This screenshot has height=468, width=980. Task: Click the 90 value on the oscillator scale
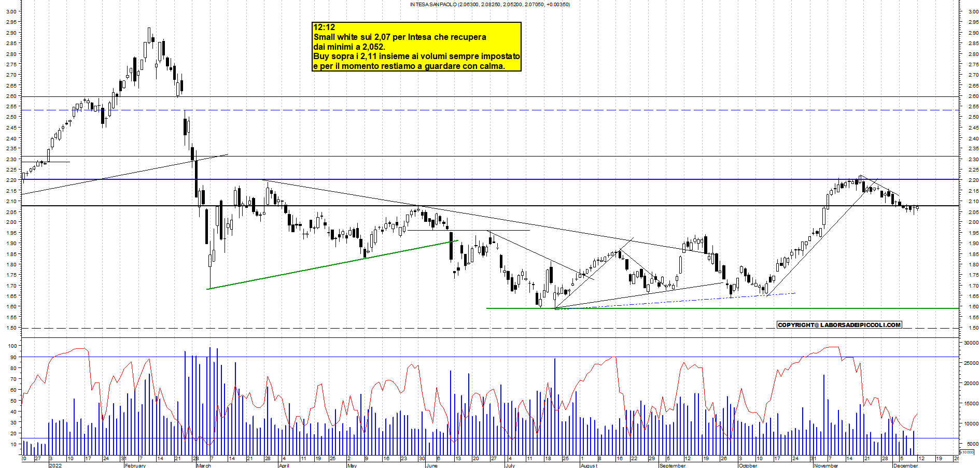(14, 358)
